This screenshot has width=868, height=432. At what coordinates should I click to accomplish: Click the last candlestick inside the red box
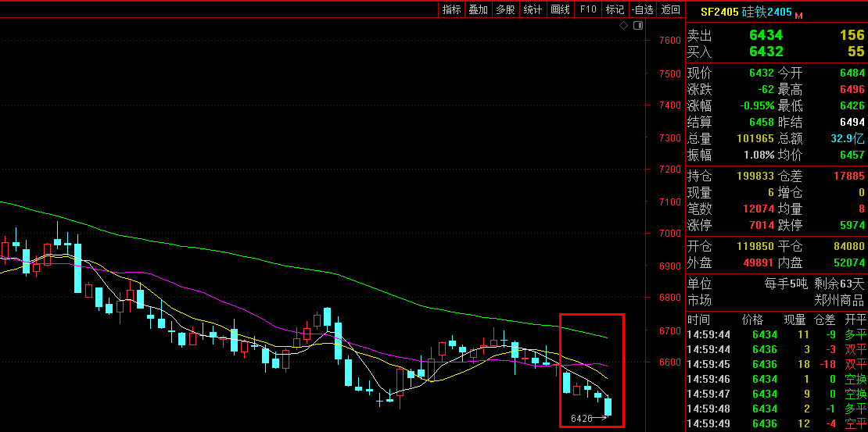coord(608,407)
